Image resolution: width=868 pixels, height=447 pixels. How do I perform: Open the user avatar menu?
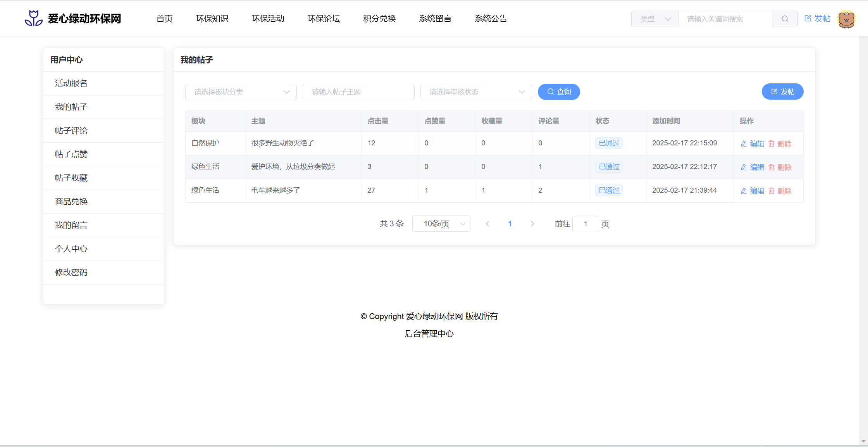(x=846, y=19)
